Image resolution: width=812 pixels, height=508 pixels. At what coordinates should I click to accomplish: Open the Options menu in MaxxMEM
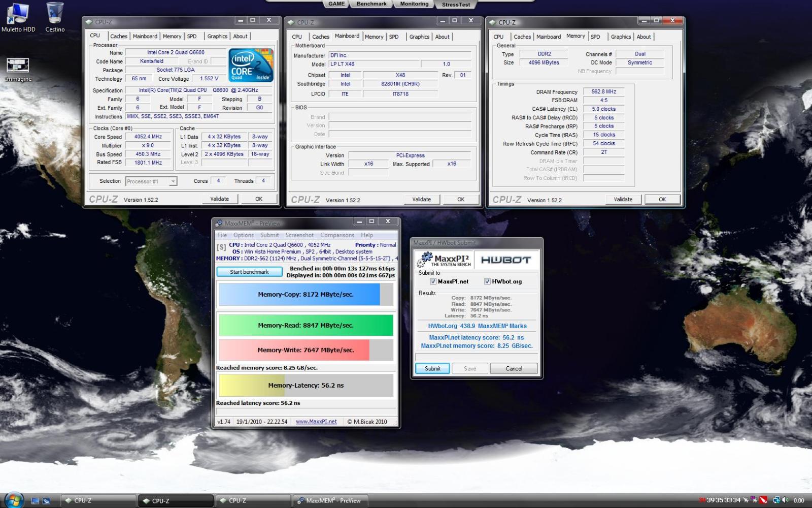click(243, 235)
